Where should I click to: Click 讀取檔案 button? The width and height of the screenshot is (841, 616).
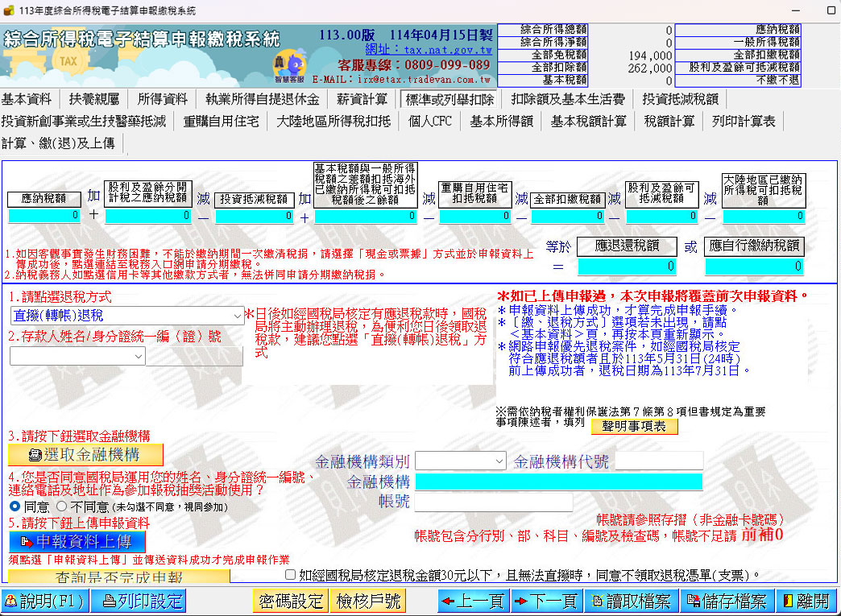pos(631,601)
